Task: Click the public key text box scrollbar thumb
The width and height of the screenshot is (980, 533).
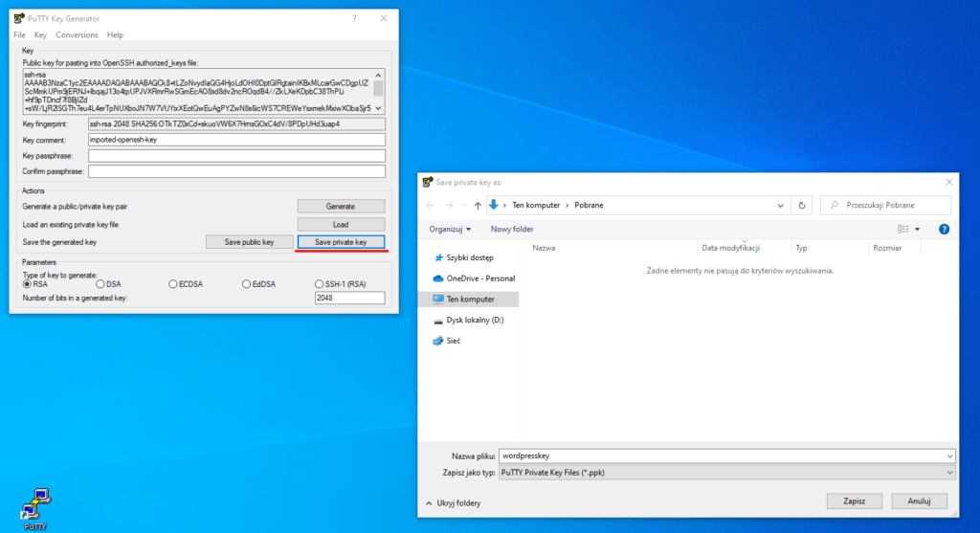Action: (378, 88)
